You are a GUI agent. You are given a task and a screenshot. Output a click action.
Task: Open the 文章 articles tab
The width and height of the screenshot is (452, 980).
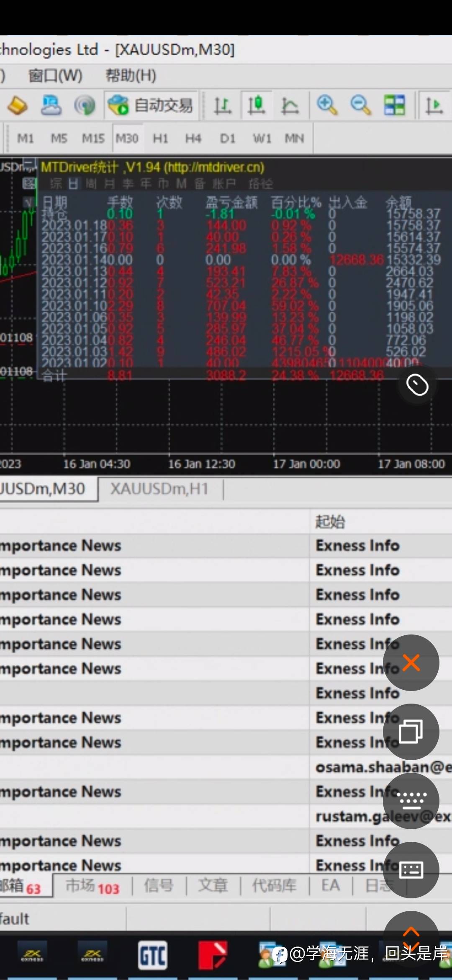click(213, 886)
